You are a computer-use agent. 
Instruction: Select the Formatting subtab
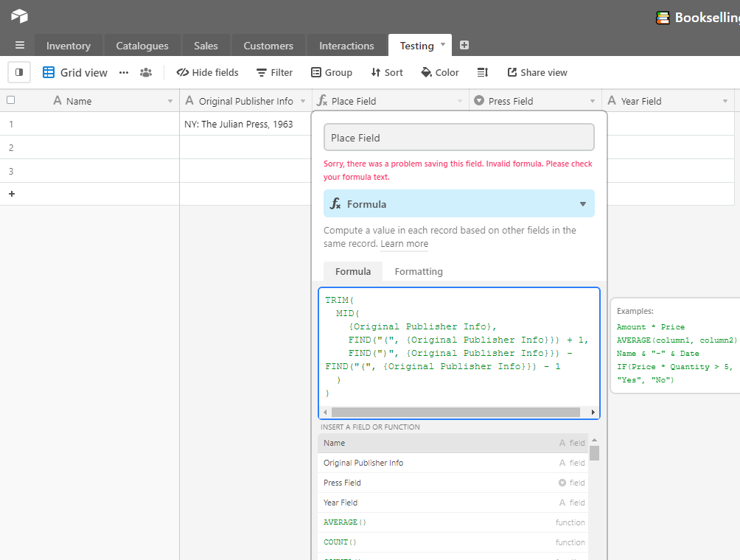click(x=419, y=272)
